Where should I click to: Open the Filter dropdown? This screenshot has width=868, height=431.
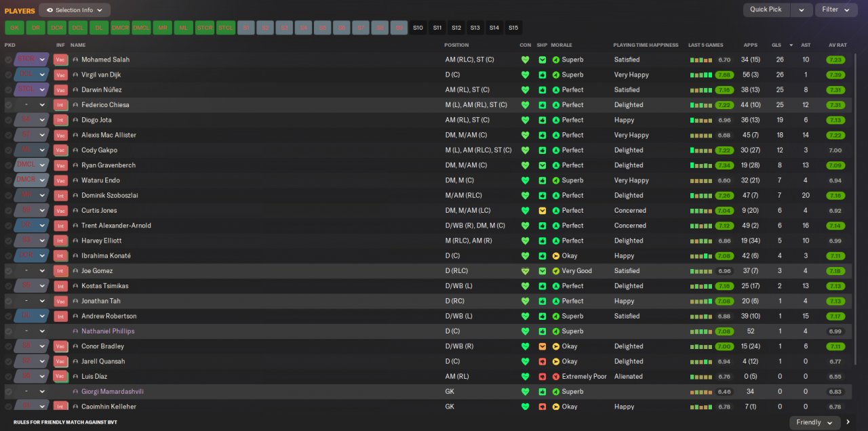click(x=836, y=9)
